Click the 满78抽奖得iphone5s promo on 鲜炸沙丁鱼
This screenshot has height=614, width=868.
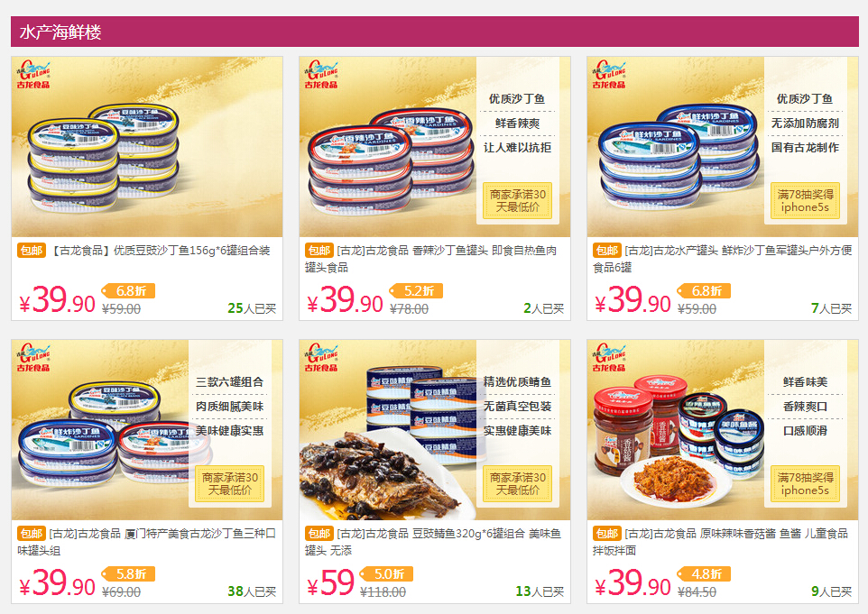pos(805,201)
